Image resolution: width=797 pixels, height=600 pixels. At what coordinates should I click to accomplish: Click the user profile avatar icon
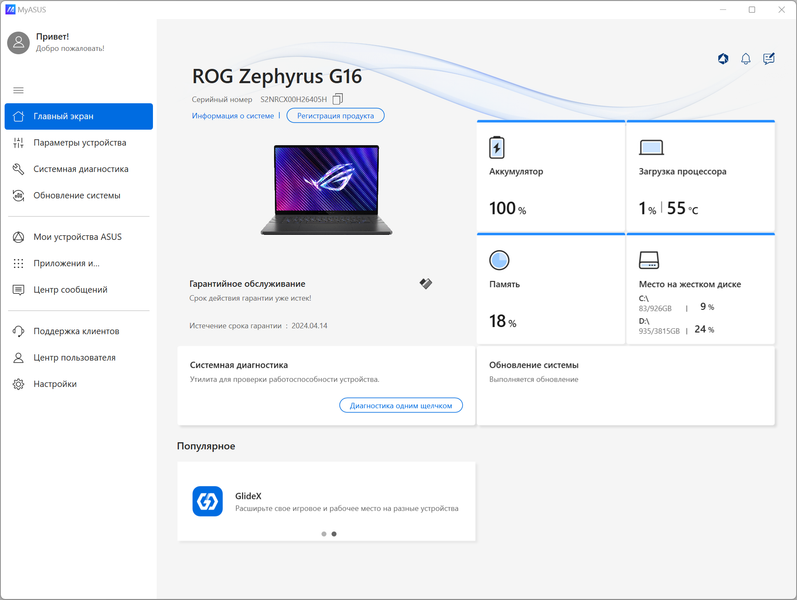18,43
